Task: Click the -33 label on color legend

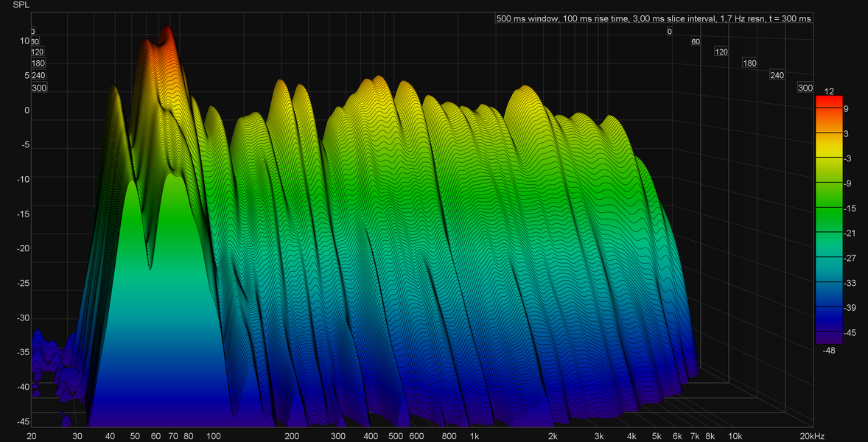Action: (850, 283)
